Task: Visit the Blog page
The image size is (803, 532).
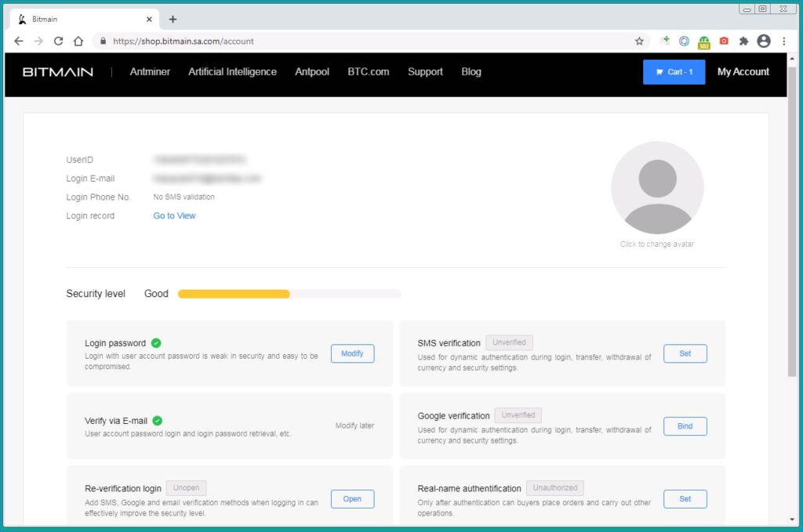Action: coord(471,72)
